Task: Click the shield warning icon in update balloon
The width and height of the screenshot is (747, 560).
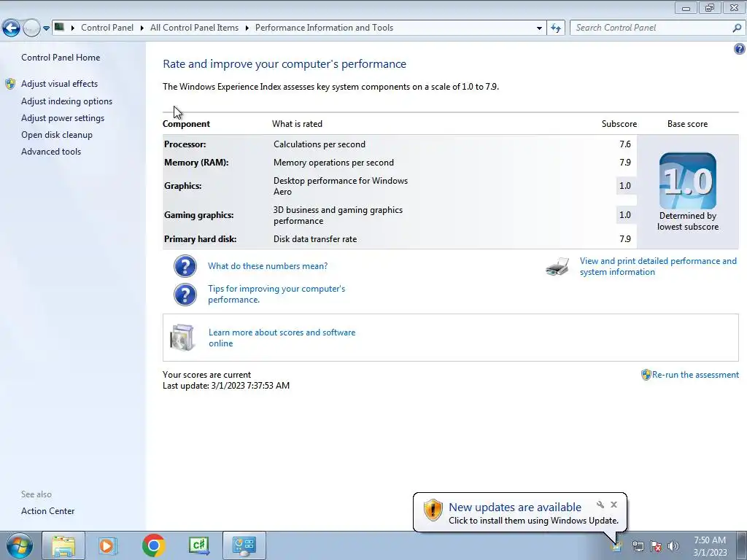Action: (x=433, y=510)
